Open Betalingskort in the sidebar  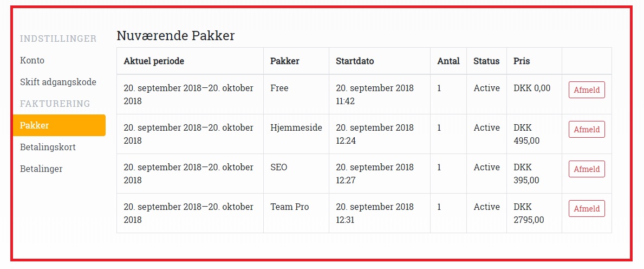(x=48, y=147)
